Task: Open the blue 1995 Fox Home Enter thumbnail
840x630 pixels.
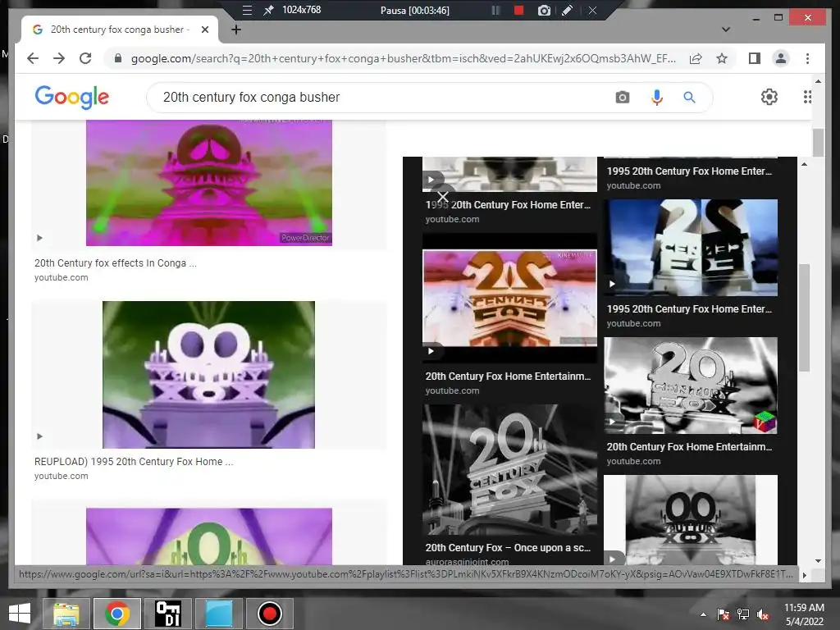Action: coord(691,248)
